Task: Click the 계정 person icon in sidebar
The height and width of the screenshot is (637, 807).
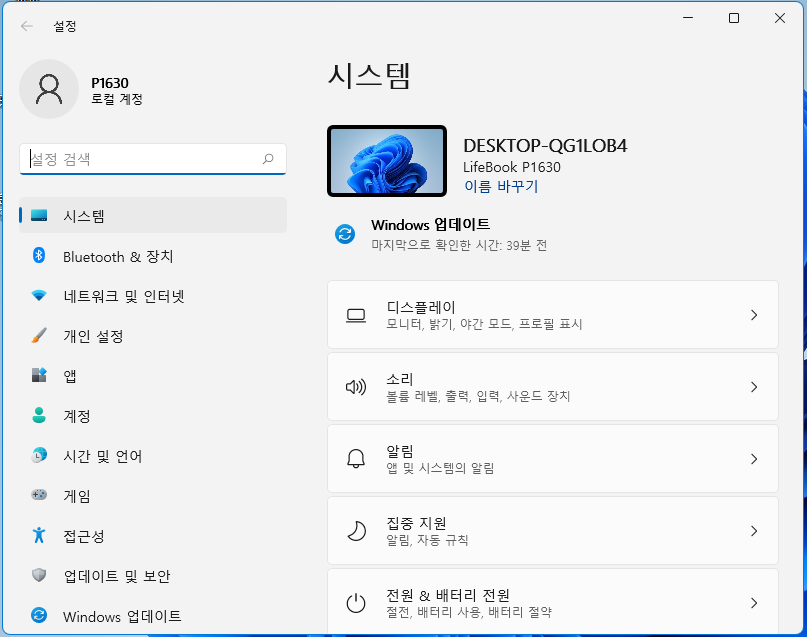Action: [x=39, y=415]
